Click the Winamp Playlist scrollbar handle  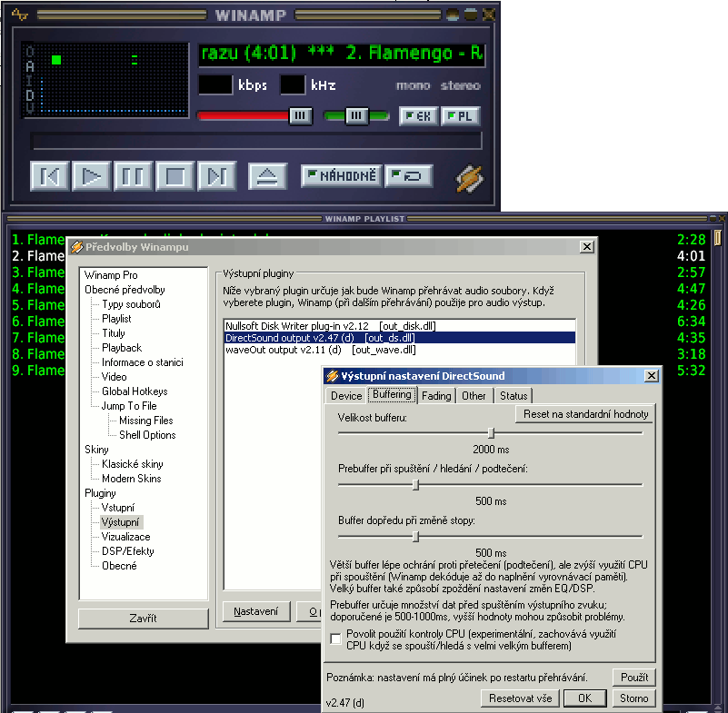click(717, 238)
